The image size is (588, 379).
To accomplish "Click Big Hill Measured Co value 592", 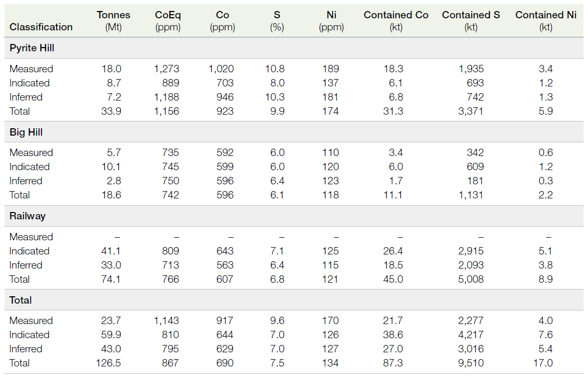I will pyautogui.click(x=225, y=153).
